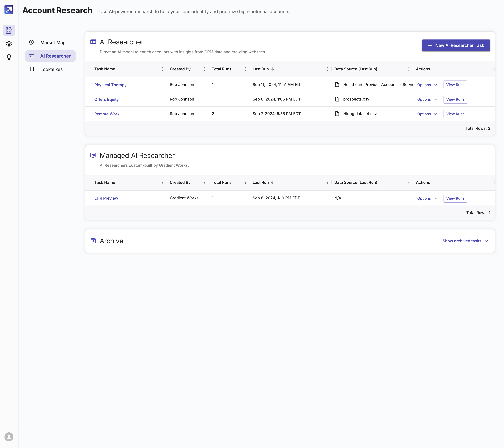
Task: Open Options dropdown for Remote Work
Action: pyautogui.click(x=427, y=114)
